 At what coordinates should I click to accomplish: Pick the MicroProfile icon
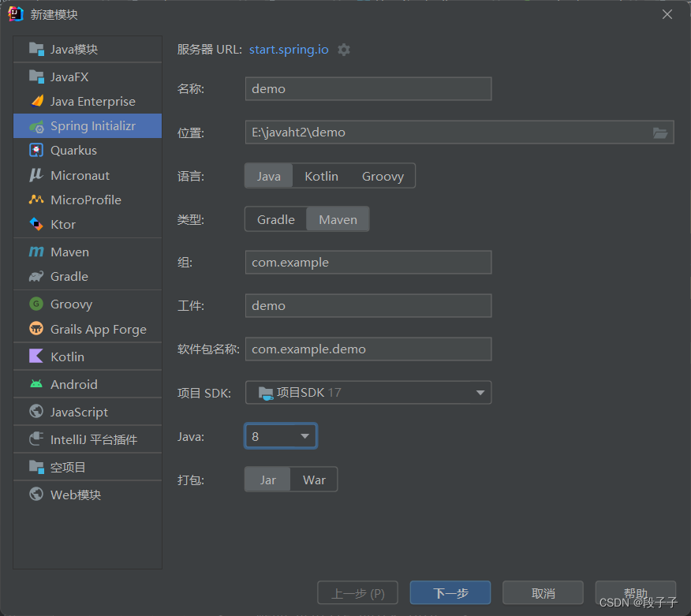[36, 200]
